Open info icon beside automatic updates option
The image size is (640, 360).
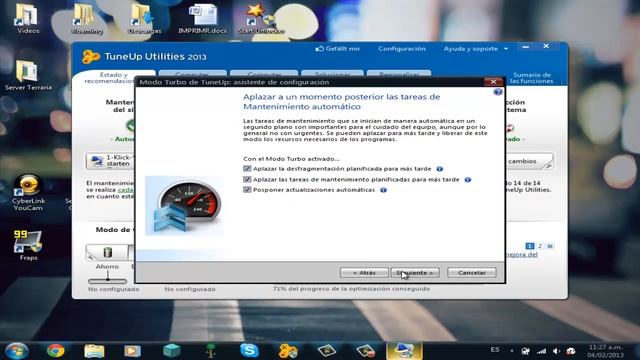point(383,190)
